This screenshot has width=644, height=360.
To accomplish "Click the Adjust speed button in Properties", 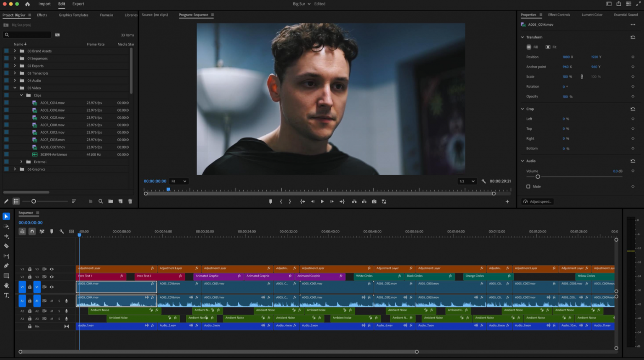I will 537,201.
